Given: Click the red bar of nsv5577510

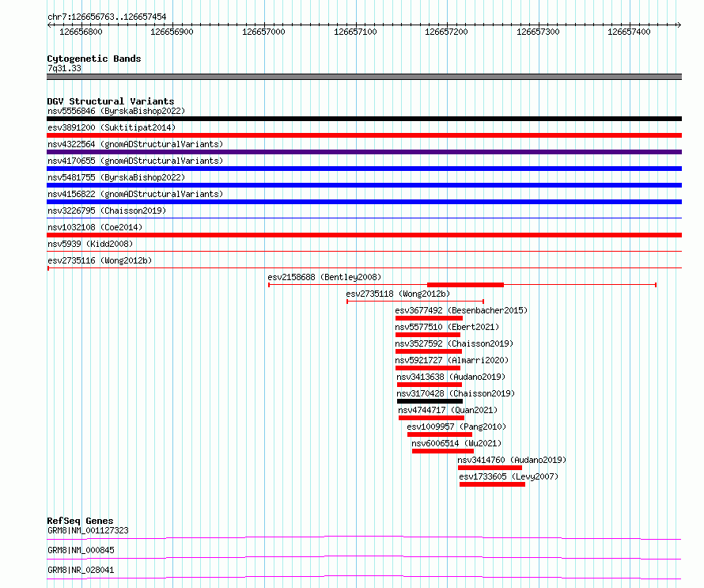Looking at the screenshot, I should tap(428, 335).
